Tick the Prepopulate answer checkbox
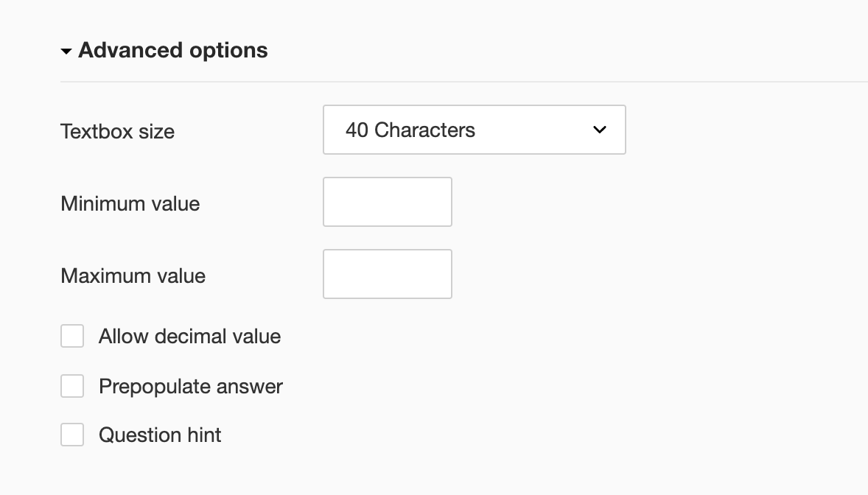The width and height of the screenshot is (868, 495). pyautogui.click(x=72, y=386)
